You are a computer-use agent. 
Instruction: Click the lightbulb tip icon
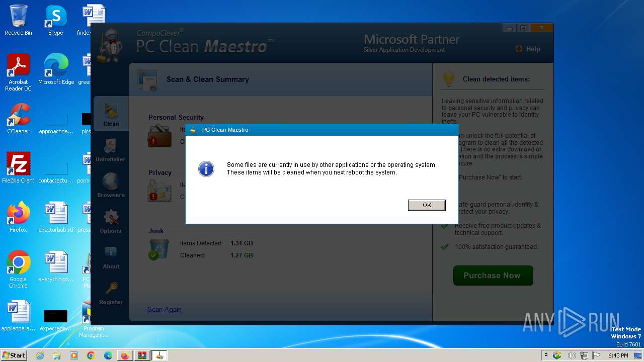coord(448,79)
